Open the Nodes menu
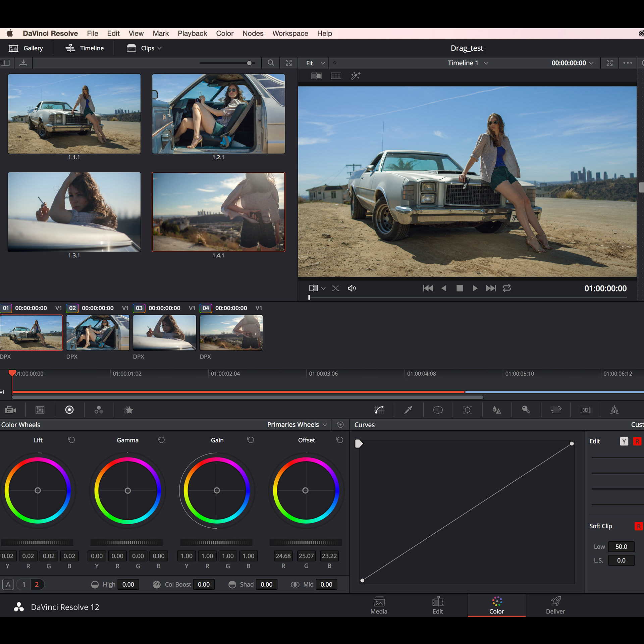Screen dimensions: 644x644 click(x=253, y=34)
